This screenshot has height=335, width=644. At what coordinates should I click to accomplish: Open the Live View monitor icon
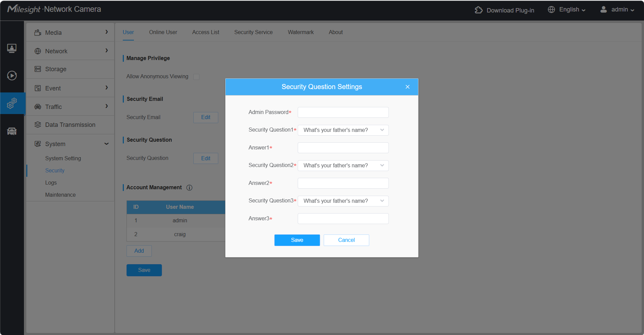[12, 48]
